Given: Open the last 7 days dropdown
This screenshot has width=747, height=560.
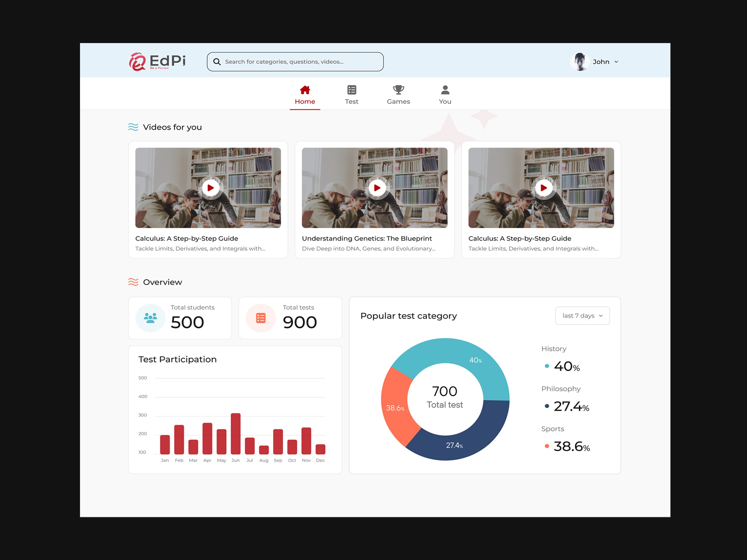Looking at the screenshot, I should pos(582,316).
